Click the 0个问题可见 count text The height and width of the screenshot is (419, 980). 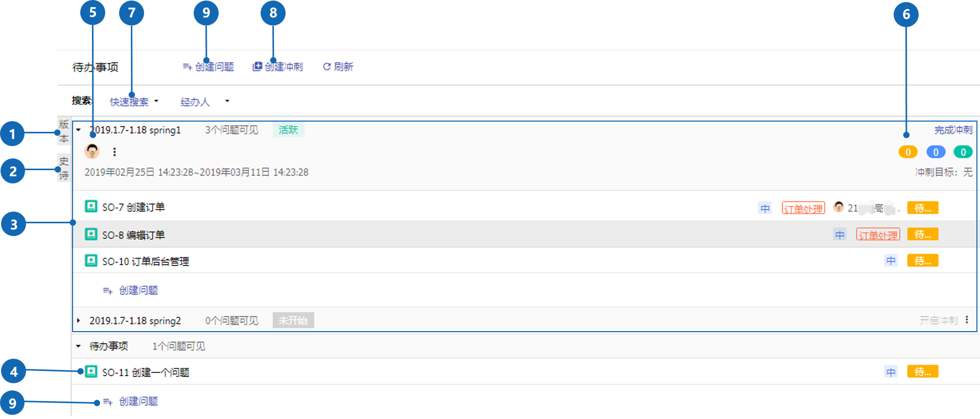pos(231,321)
